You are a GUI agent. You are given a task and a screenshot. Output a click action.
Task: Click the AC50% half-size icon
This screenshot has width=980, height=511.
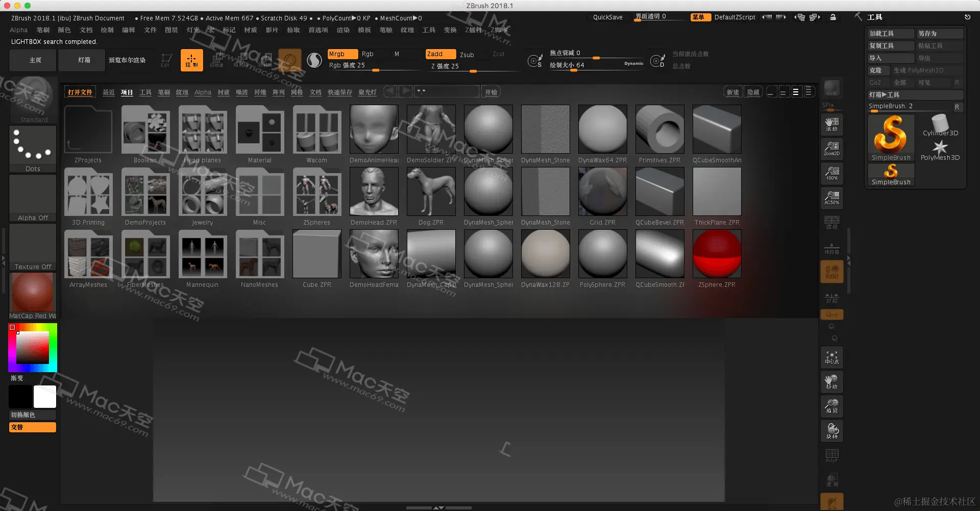(832, 198)
